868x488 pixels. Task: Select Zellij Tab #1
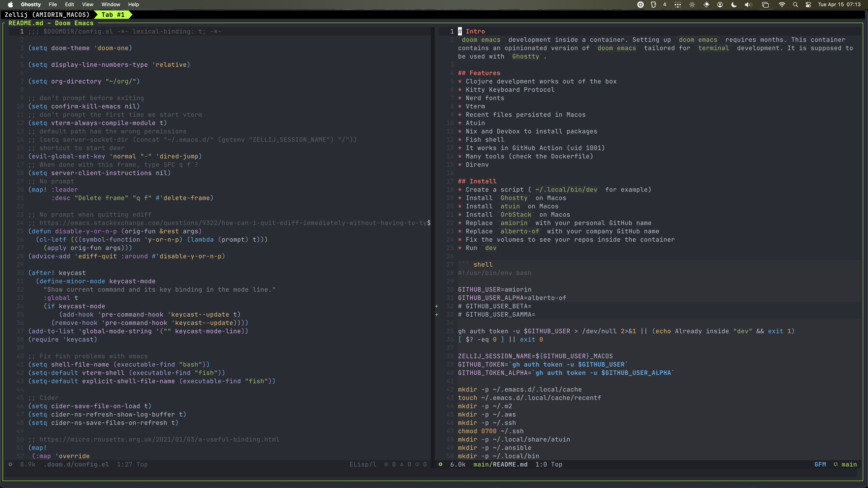pyautogui.click(x=113, y=15)
